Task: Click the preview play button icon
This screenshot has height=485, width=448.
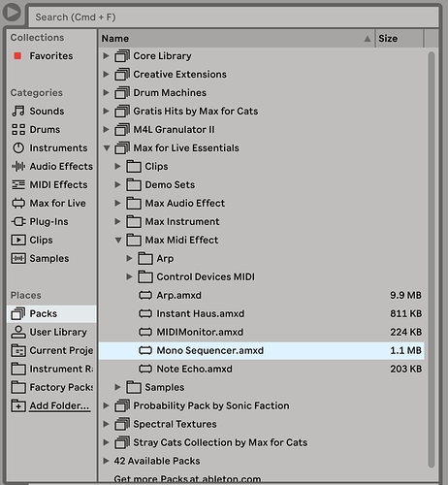Action: (x=12, y=13)
